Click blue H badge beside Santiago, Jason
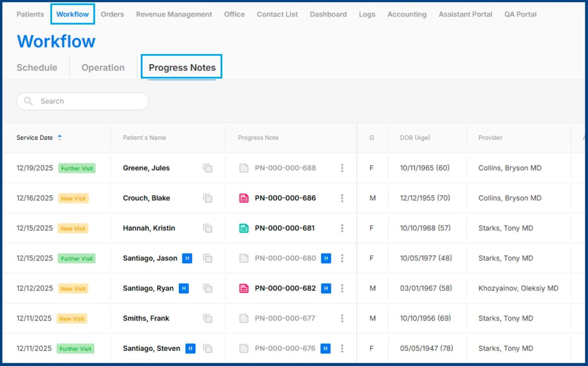The image size is (588, 366). 187,258
